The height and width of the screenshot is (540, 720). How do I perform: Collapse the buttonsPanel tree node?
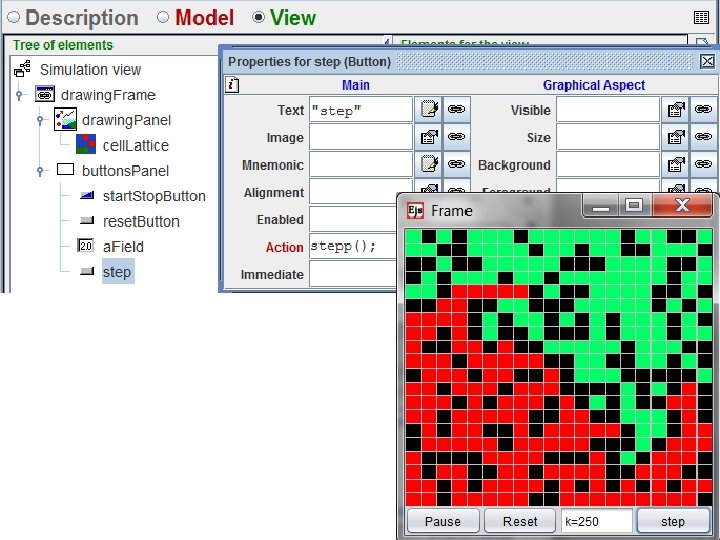pos(40,171)
